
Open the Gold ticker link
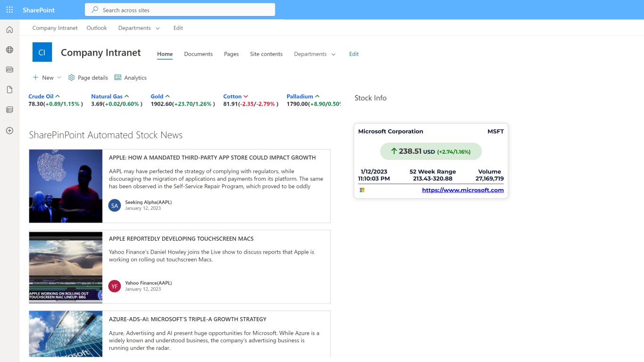coord(157,96)
